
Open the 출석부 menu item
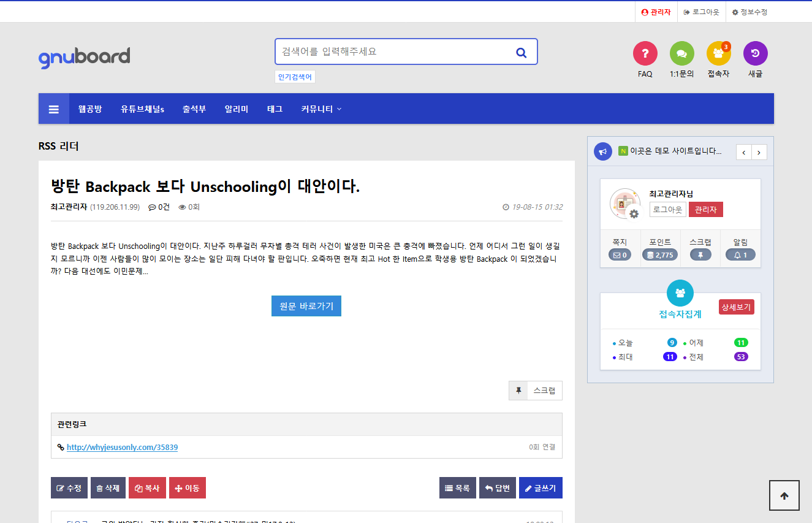pyautogui.click(x=194, y=109)
